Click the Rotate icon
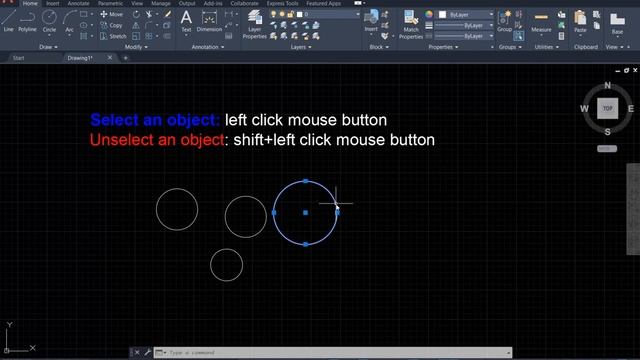This screenshot has height=360, width=640. click(x=136, y=14)
